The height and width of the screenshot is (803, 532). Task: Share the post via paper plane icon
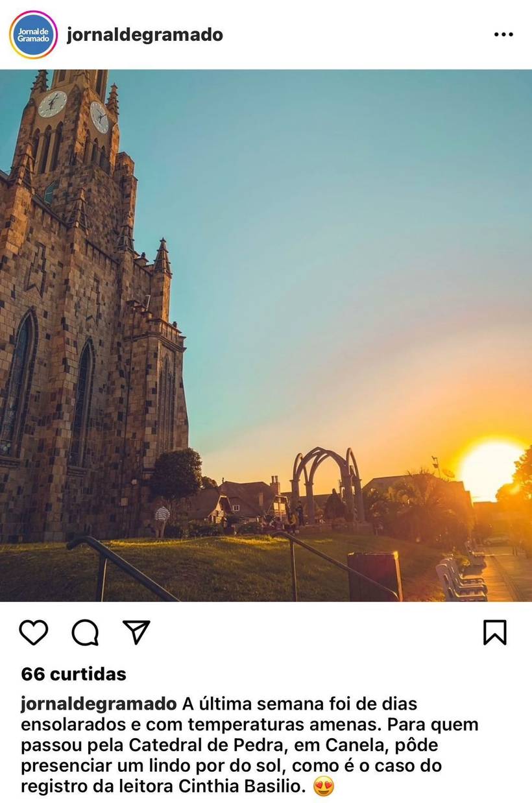pyautogui.click(x=136, y=632)
